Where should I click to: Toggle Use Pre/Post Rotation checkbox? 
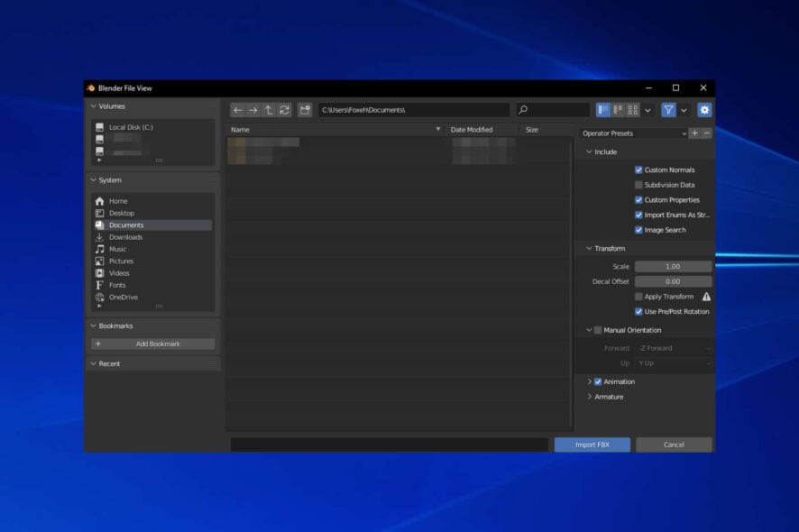[x=638, y=311]
